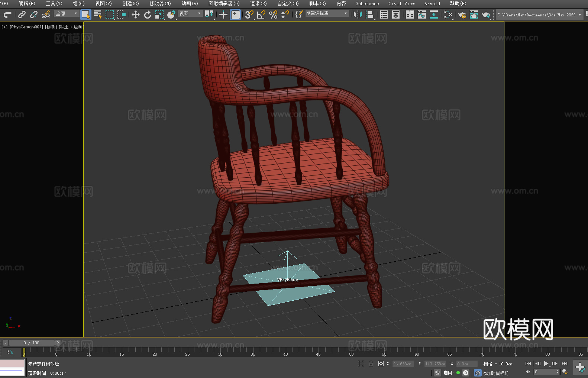
Task: Click time slider right arrow
Action: [58, 343]
